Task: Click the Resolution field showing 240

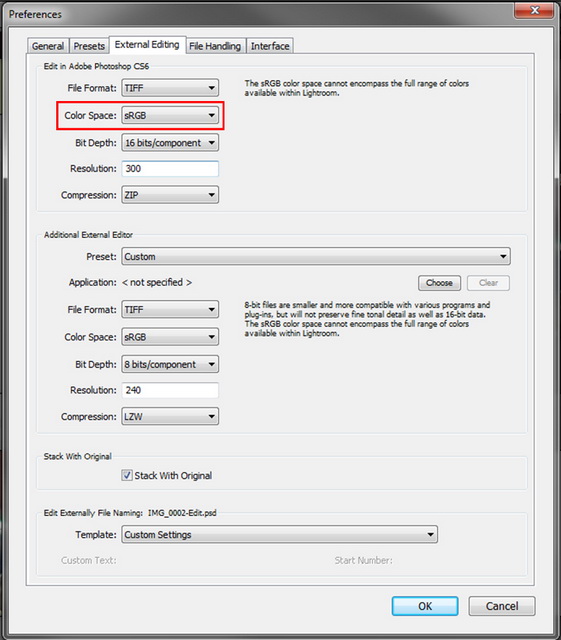Action: (x=170, y=390)
